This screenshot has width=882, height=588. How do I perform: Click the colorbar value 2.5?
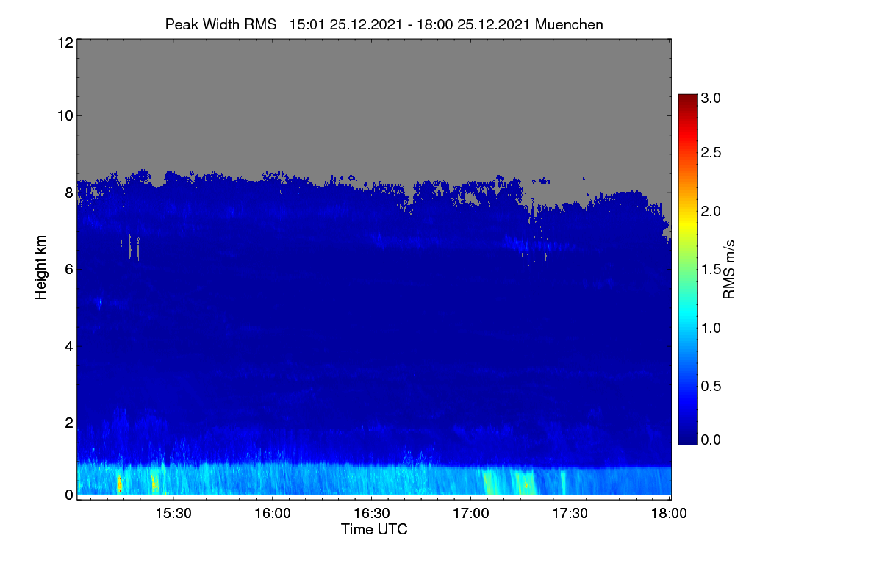click(x=710, y=153)
